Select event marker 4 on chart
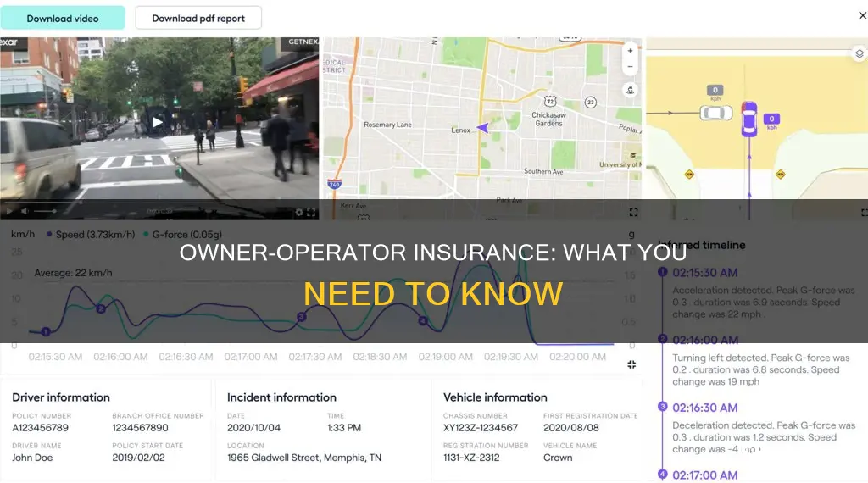868x483 pixels. coord(422,321)
